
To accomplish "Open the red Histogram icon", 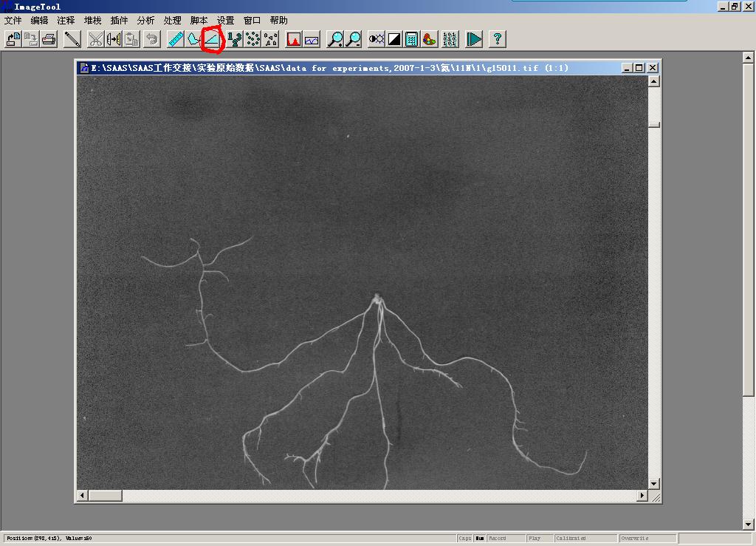I will tap(294, 39).
